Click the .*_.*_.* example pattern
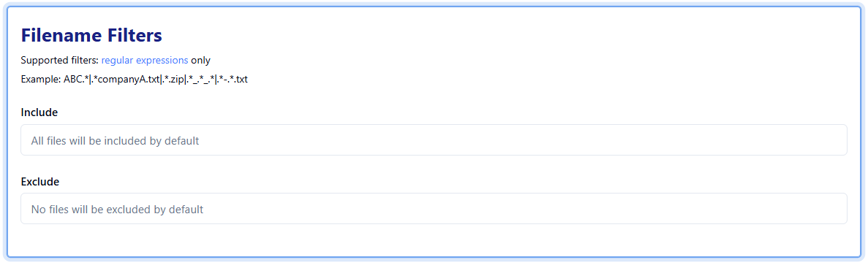Image resolution: width=868 pixels, height=268 pixels. pyautogui.click(x=200, y=79)
